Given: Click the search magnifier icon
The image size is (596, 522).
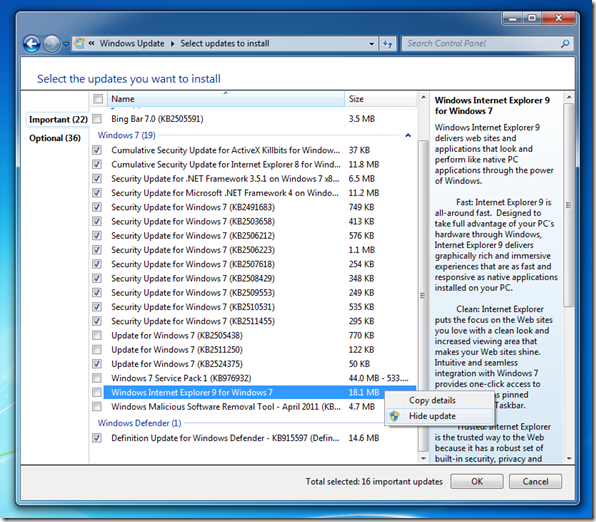Looking at the screenshot, I should click(x=565, y=44).
